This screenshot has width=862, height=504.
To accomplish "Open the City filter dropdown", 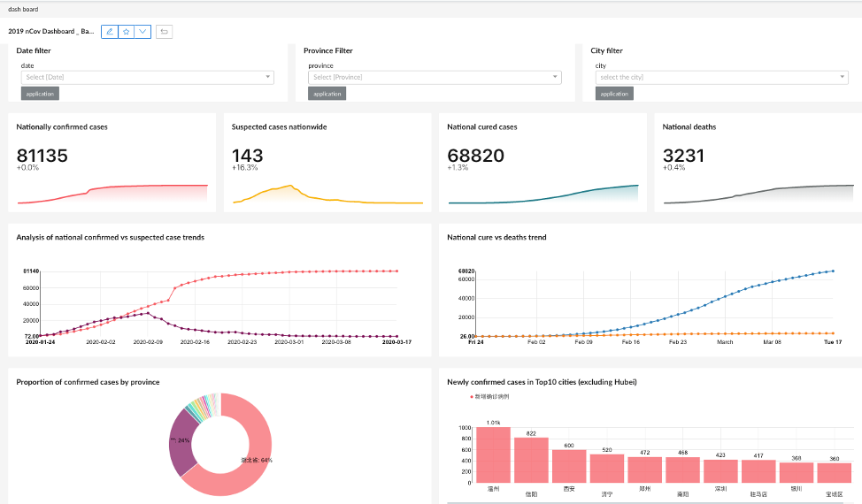I will click(721, 78).
